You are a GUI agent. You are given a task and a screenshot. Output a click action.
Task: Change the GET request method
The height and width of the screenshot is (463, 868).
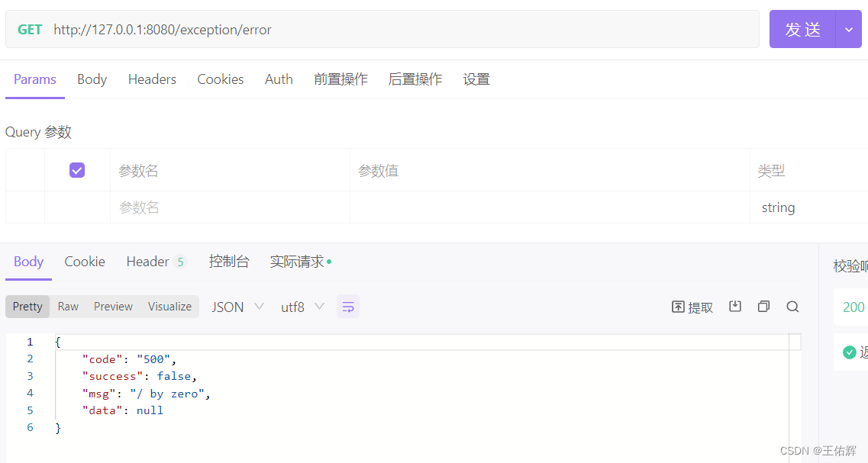click(30, 29)
